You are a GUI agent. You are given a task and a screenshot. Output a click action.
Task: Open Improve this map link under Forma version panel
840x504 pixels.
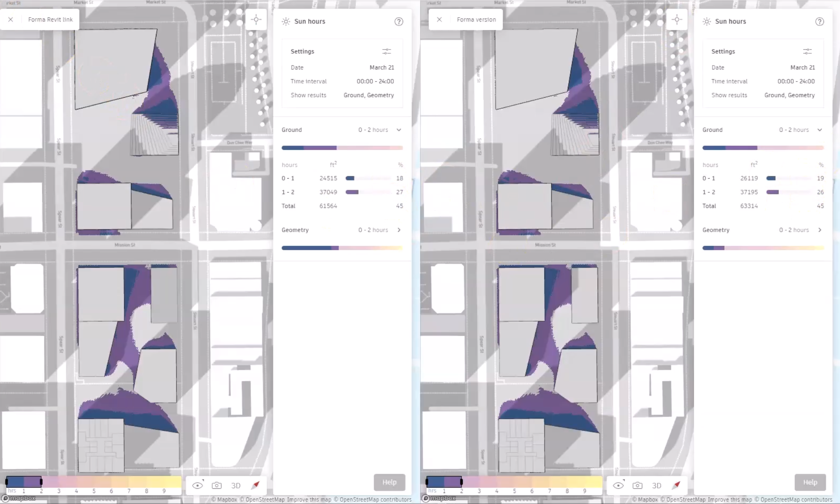[x=730, y=499]
